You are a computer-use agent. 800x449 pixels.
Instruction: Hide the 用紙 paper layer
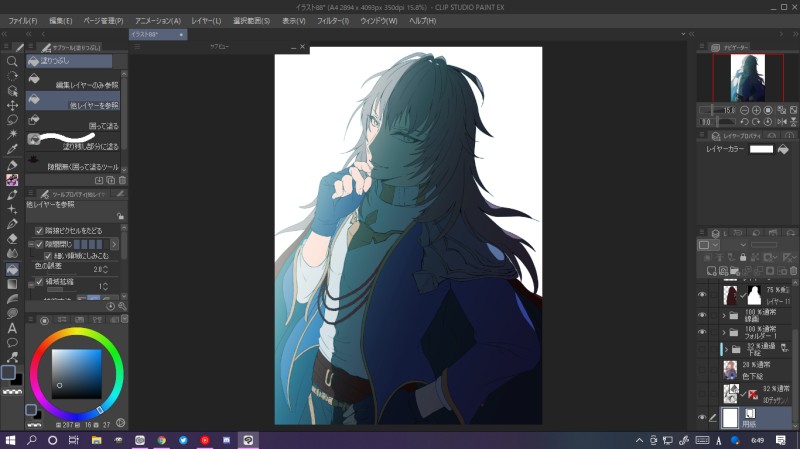[x=702, y=417]
